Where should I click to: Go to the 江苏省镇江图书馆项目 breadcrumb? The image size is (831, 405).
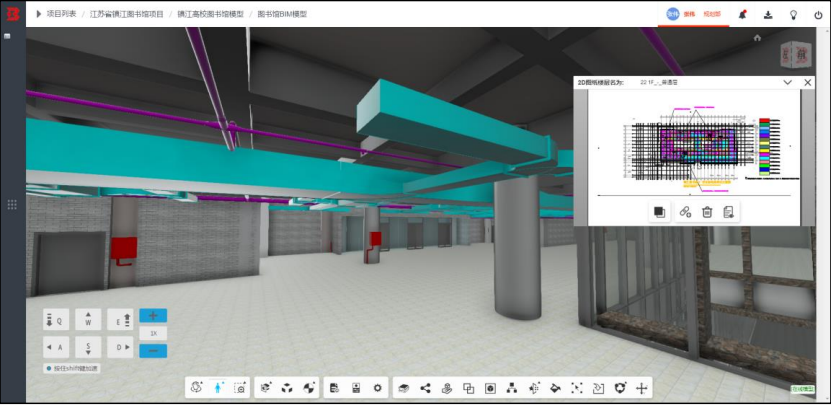127,14
